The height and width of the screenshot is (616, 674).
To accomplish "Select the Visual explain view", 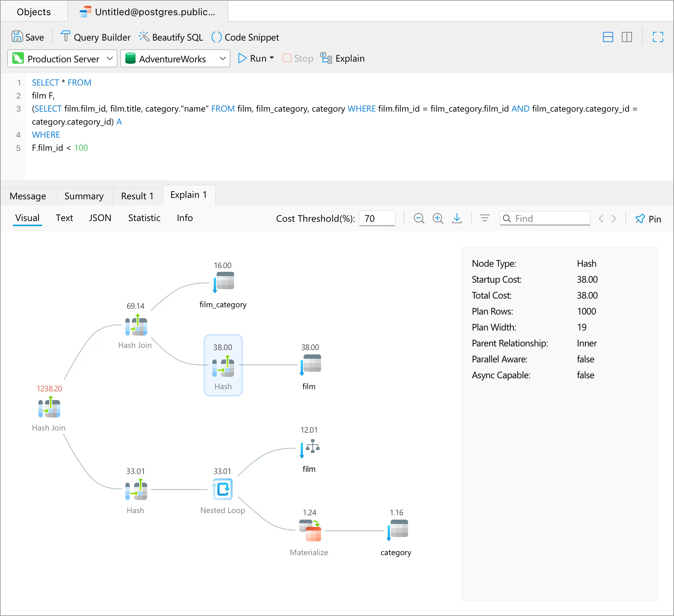I will (27, 218).
